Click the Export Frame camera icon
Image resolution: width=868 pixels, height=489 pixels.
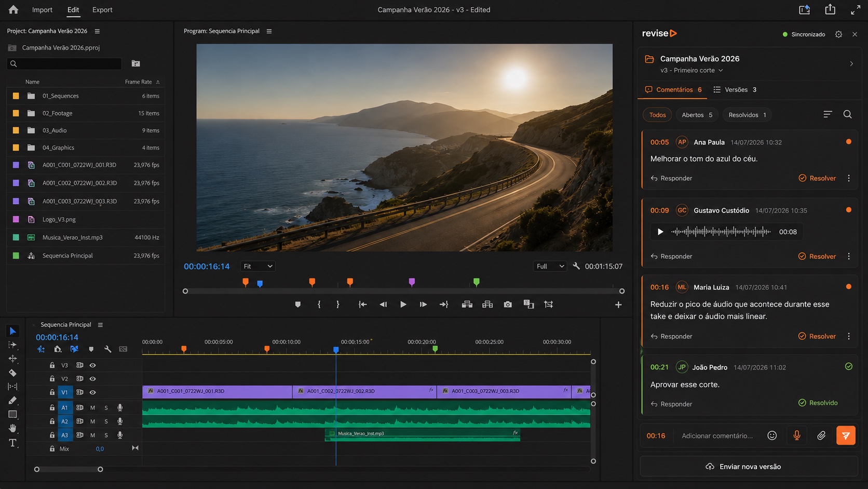[508, 305]
